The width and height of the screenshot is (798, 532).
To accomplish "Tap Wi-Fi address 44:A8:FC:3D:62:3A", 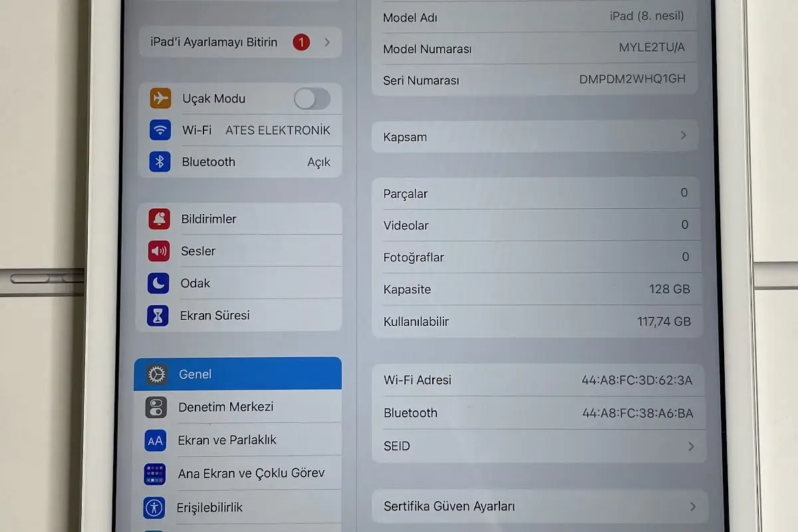I will click(x=637, y=381).
